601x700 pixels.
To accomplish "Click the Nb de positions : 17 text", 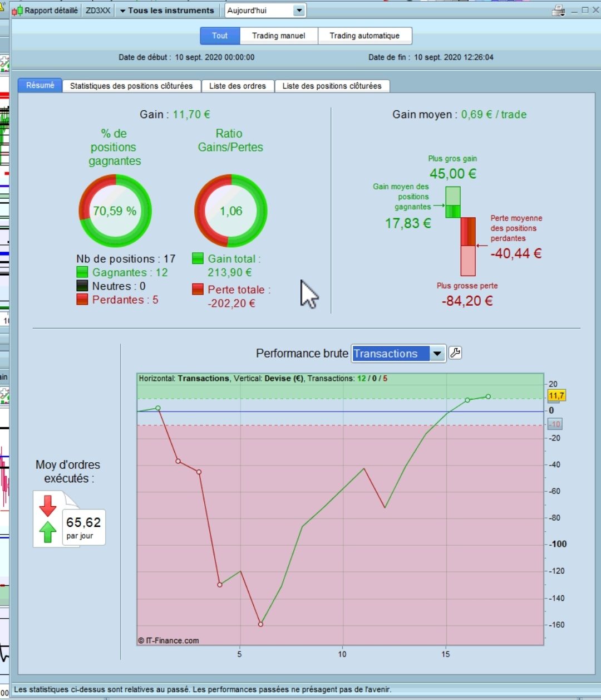I will (126, 259).
